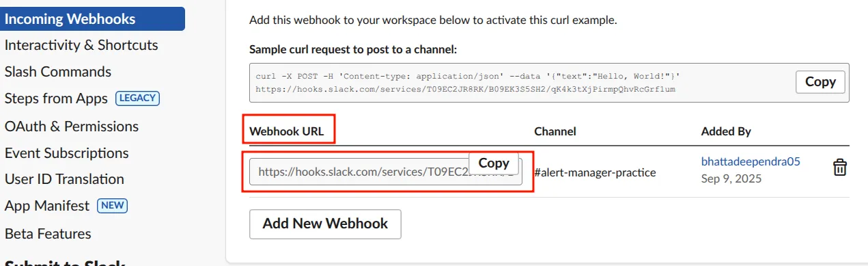Click the LEGACY badge next to Steps from Apps

pyautogui.click(x=137, y=98)
